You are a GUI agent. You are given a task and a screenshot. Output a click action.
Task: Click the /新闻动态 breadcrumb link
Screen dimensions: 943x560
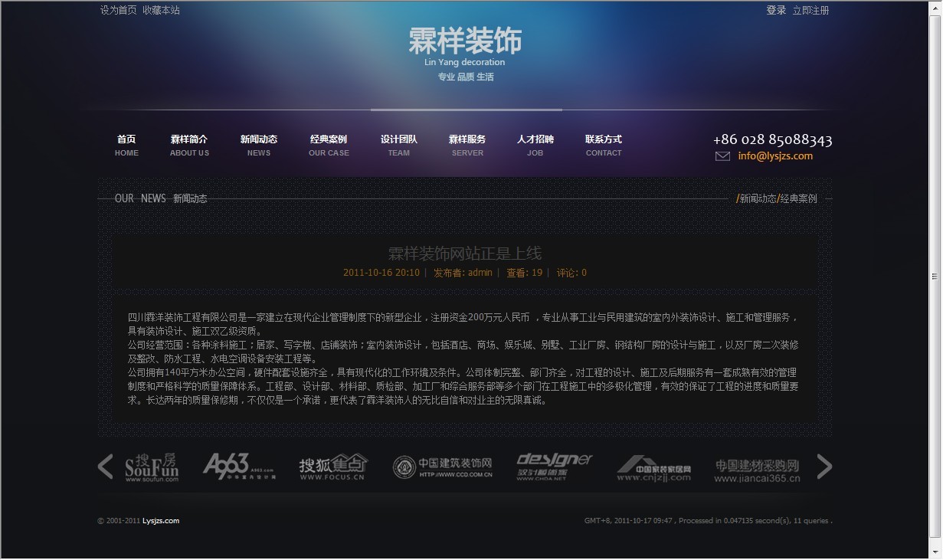click(x=756, y=198)
